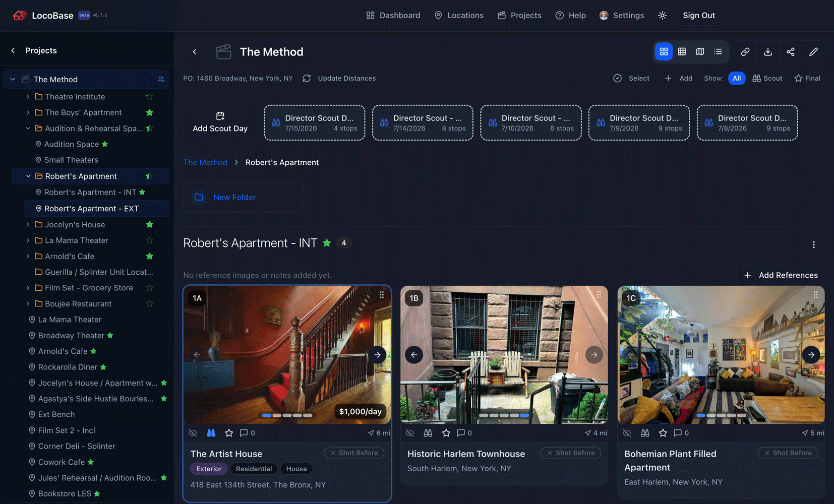This screenshot has height=504, width=834.
Task: Click The Method breadcrumb link
Action: tap(205, 162)
